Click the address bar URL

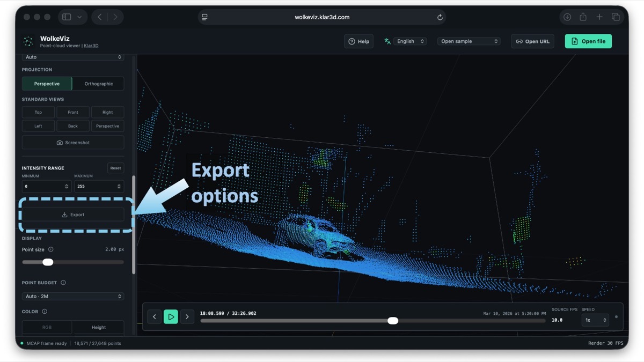(x=322, y=17)
